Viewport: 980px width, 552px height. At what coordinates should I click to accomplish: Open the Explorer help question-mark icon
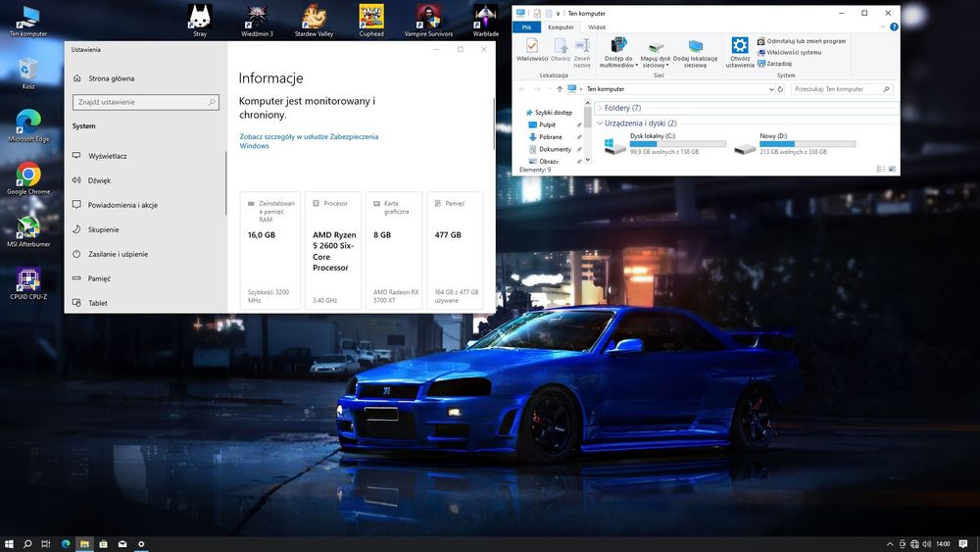pos(894,26)
